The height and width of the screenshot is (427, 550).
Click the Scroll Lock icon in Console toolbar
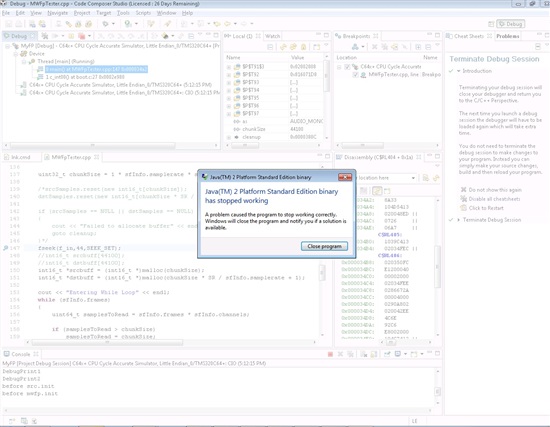(374, 354)
